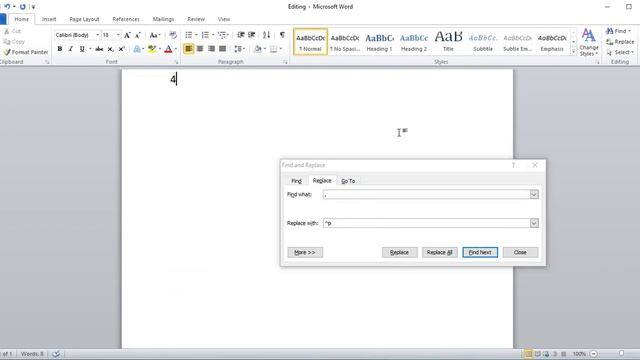The height and width of the screenshot is (360, 640).
Task: Open Text Effects
Action: [x=137, y=49]
